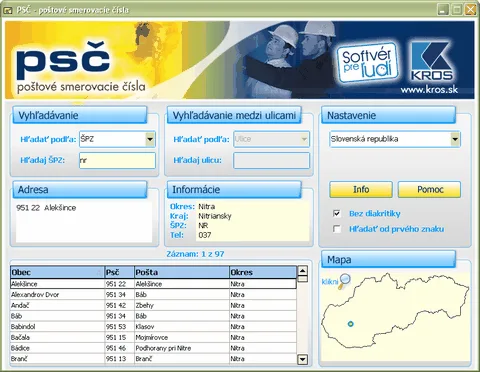Open the Ulice street search dropdown
This screenshot has width=480, height=372.
click(304, 139)
